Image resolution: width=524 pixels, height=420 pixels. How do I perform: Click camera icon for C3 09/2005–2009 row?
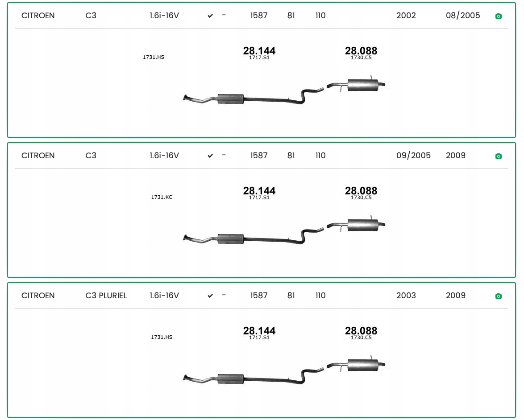(499, 156)
